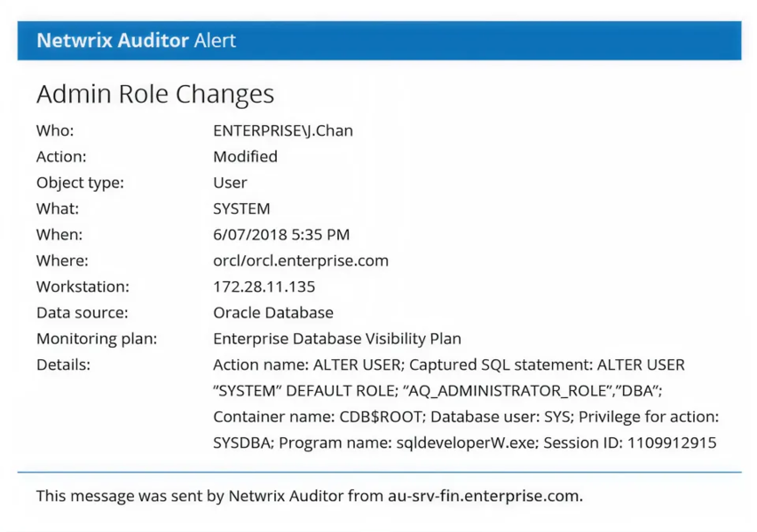Click the Session ID 1109912915

(673, 442)
